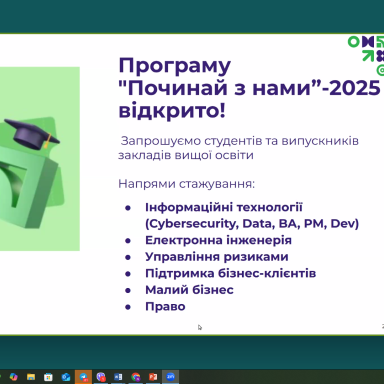The height and width of the screenshot is (384, 384).
Task: Click the word "відкрито!" in the title
Action: pos(172,111)
